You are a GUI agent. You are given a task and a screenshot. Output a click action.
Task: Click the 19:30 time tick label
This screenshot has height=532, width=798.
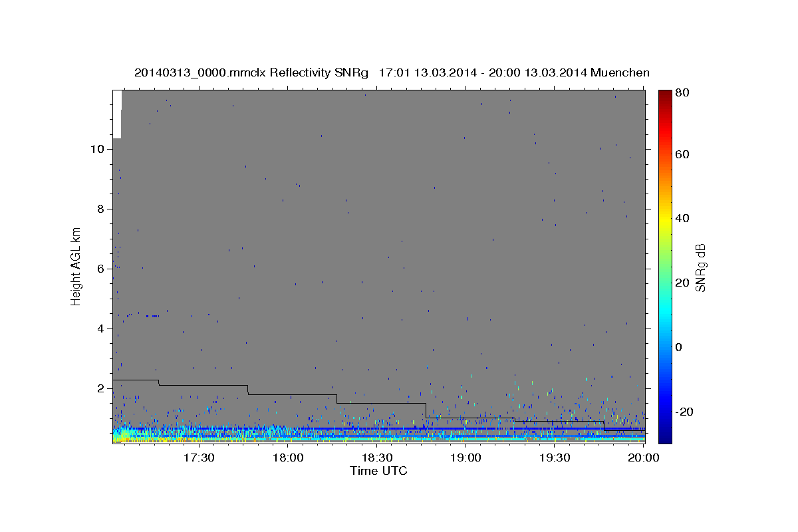pos(555,458)
